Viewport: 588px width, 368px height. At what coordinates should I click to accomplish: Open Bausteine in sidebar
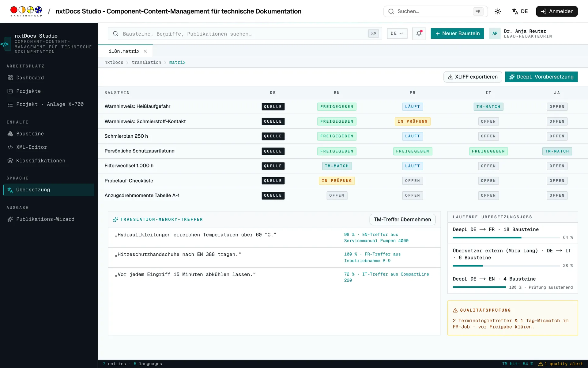[49, 134]
